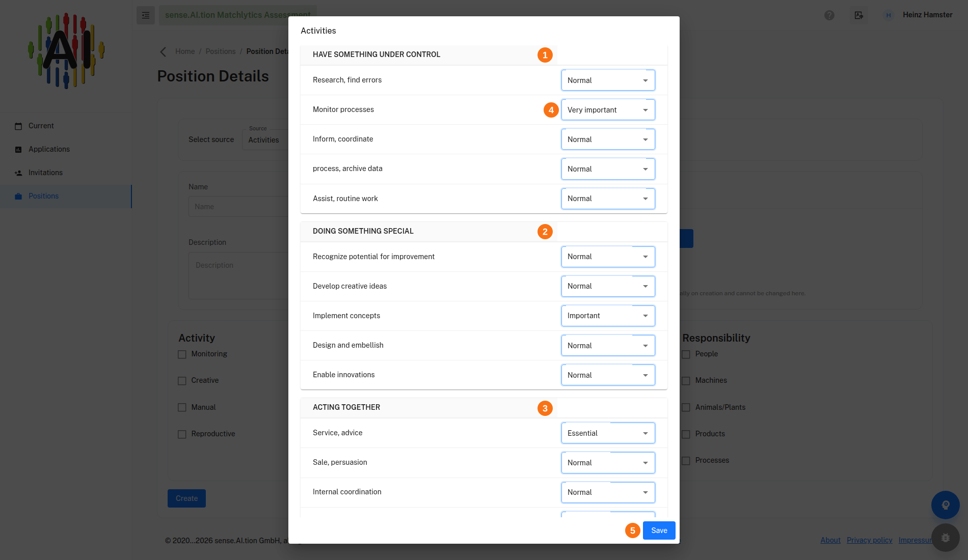Open the help question mark icon

(x=829, y=15)
